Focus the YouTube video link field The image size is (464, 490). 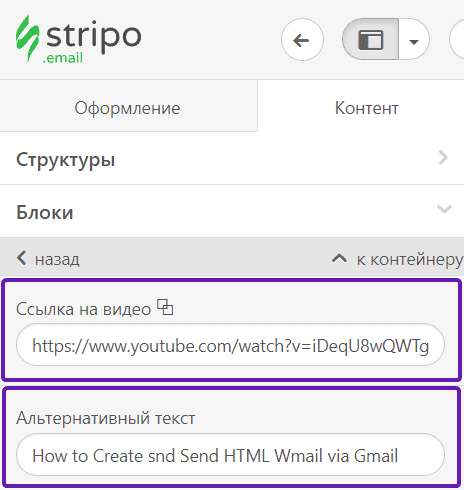[230, 345]
